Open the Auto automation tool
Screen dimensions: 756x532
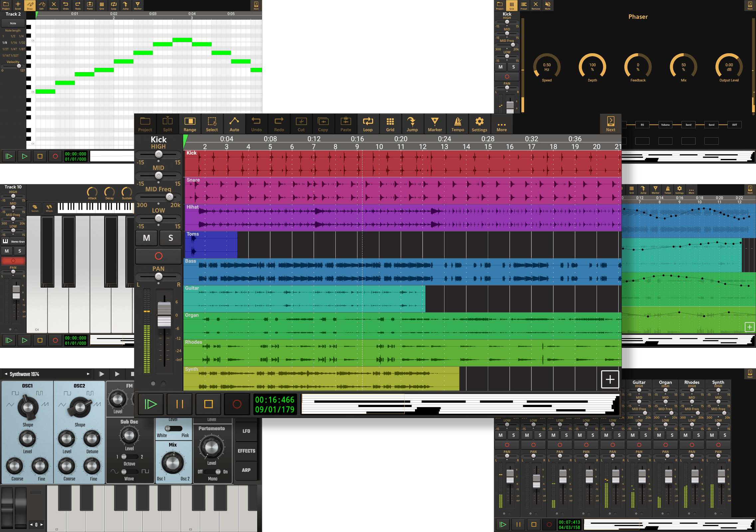point(234,124)
